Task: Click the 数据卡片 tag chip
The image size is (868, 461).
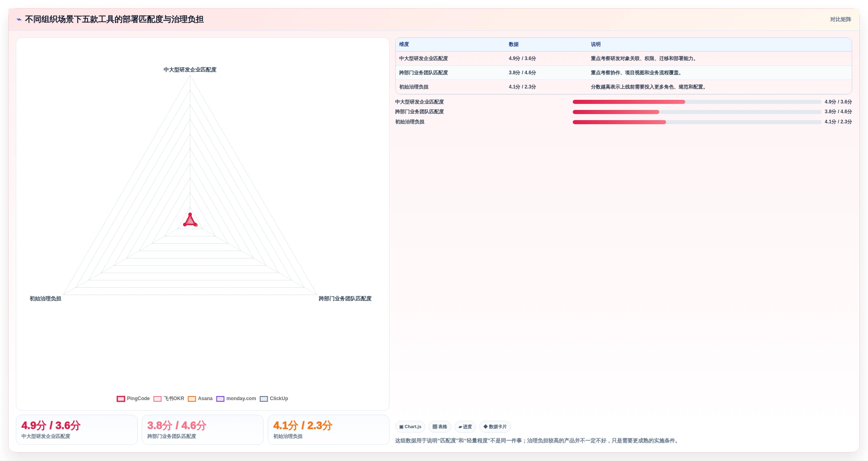Action: tap(495, 427)
